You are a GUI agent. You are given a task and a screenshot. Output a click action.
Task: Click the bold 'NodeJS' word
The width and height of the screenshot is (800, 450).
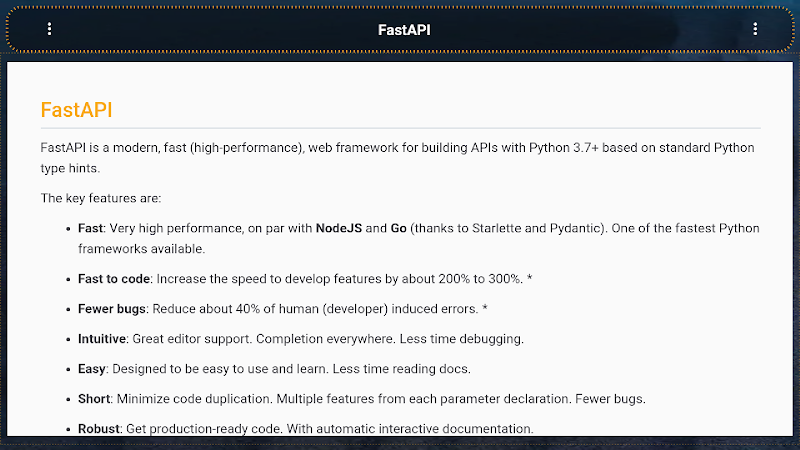(x=339, y=229)
